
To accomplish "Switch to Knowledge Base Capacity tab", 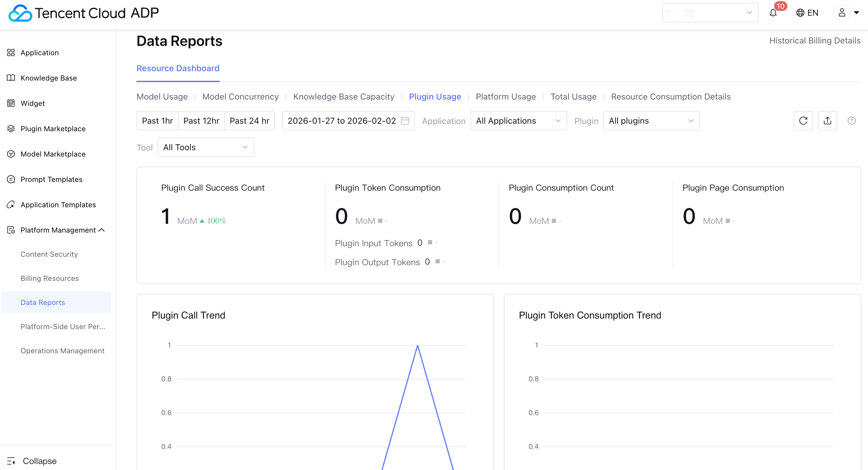I will point(343,97).
